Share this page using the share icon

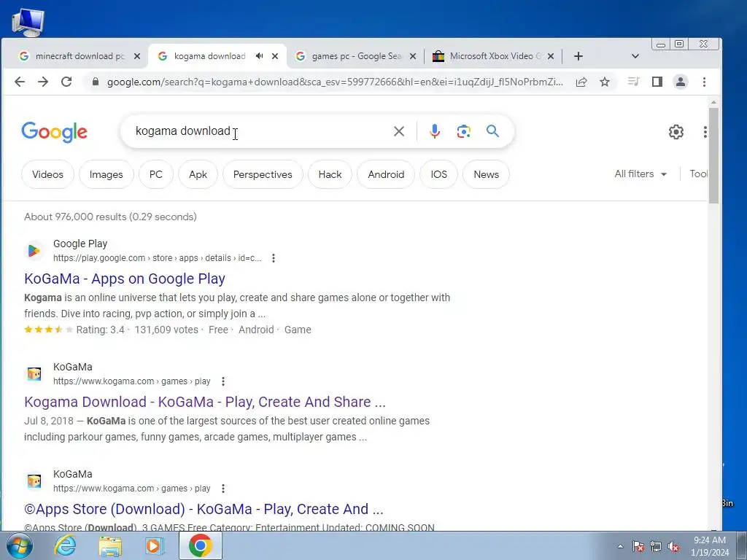pos(581,82)
